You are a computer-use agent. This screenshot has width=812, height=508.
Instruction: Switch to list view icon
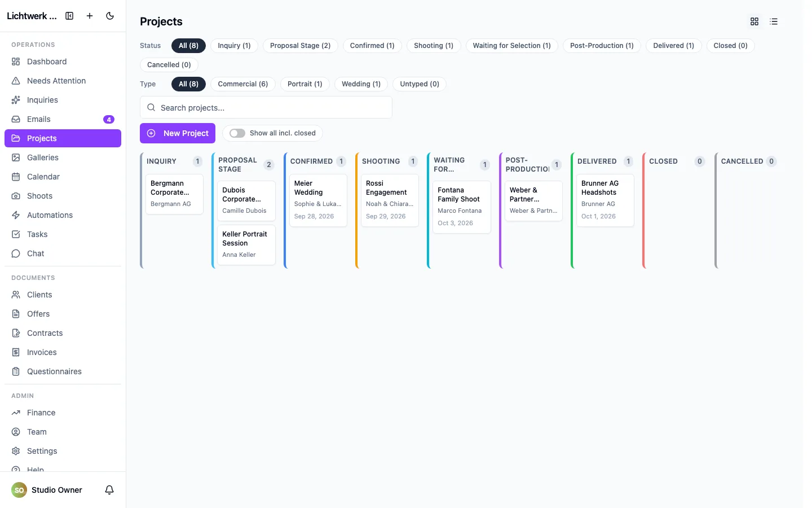pos(774,21)
